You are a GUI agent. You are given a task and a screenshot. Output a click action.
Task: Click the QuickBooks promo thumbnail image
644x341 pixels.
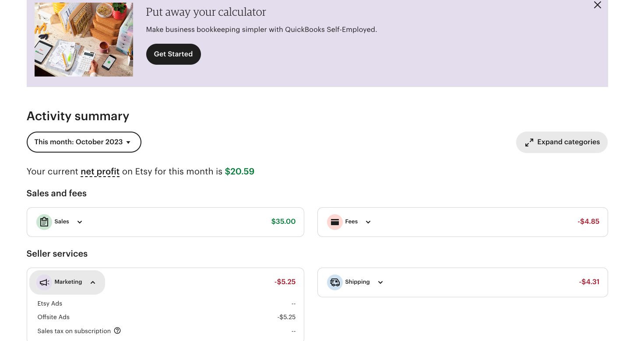(x=84, y=40)
